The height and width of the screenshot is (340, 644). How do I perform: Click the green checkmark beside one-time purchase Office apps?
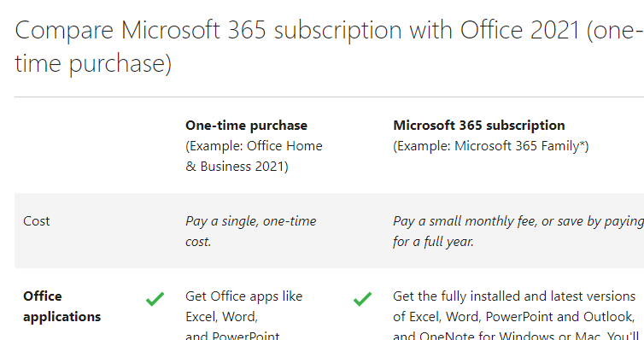155,299
